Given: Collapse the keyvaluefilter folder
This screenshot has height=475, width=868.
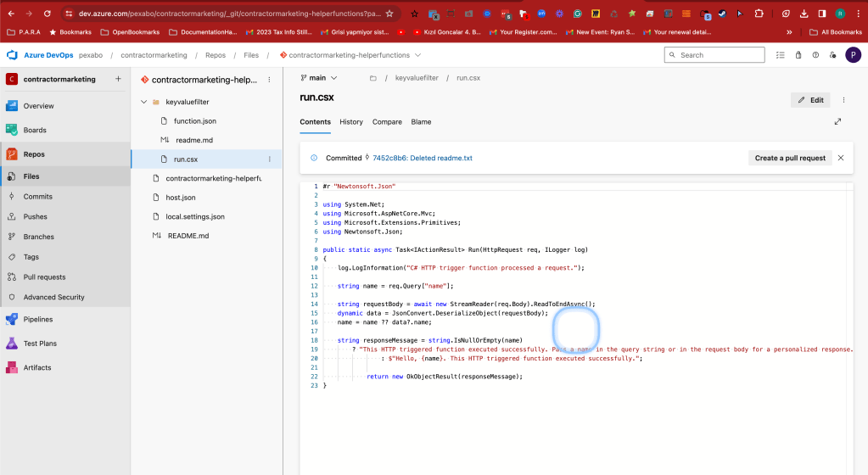Looking at the screenshot, I should click(143, 102).
